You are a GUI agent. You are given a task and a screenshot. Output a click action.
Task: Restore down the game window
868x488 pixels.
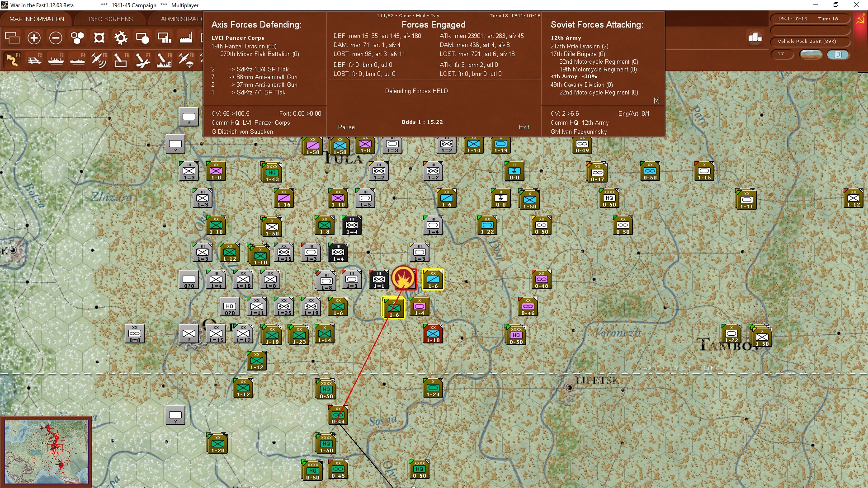(836, 5)
